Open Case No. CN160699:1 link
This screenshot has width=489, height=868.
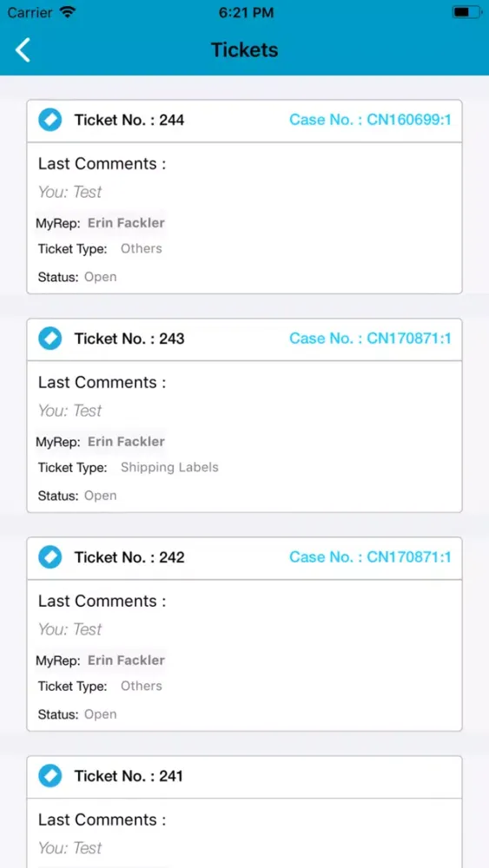[x=370, y=120]
